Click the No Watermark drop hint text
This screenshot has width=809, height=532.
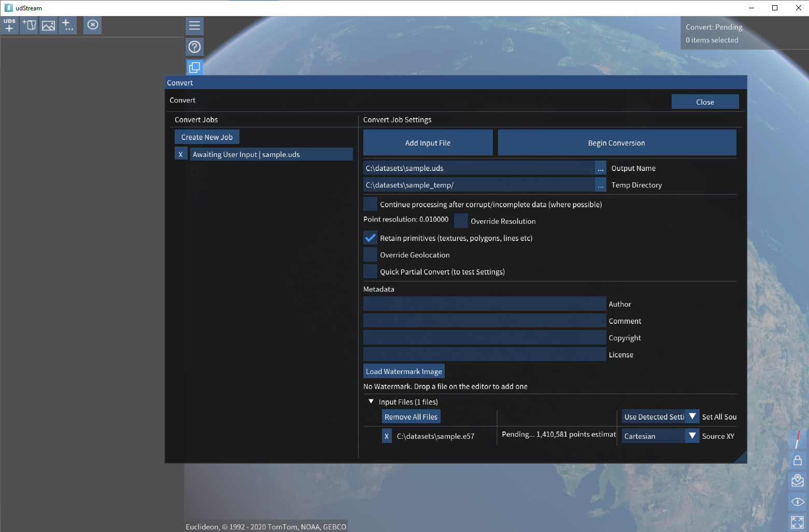click(x=445, y=386)
